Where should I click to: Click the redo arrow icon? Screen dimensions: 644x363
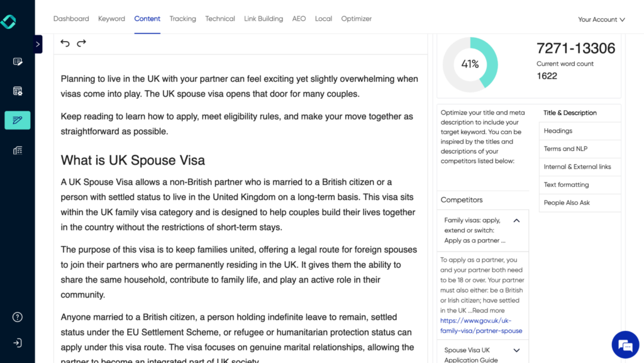pyautogui.click(x=81, y=43)
